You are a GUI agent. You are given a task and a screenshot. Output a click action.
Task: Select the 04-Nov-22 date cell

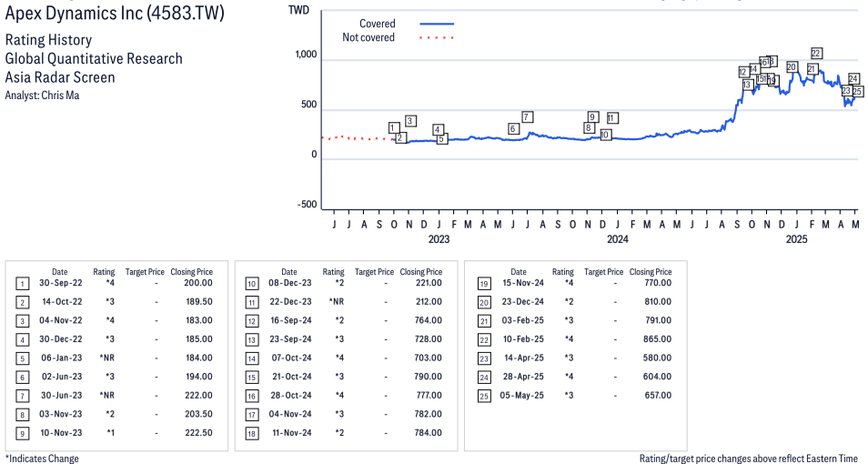(61, 320)
